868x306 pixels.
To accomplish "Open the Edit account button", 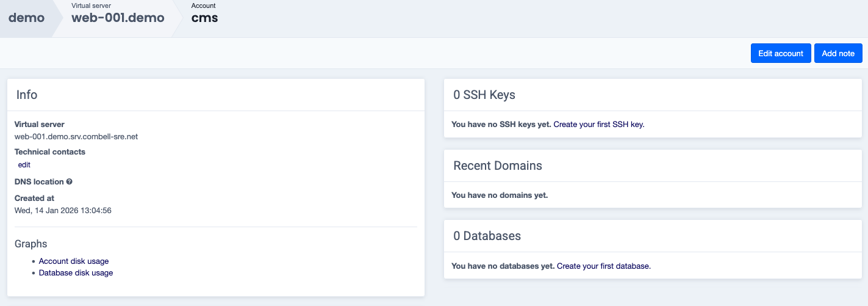I will click(x=780, y=53).
